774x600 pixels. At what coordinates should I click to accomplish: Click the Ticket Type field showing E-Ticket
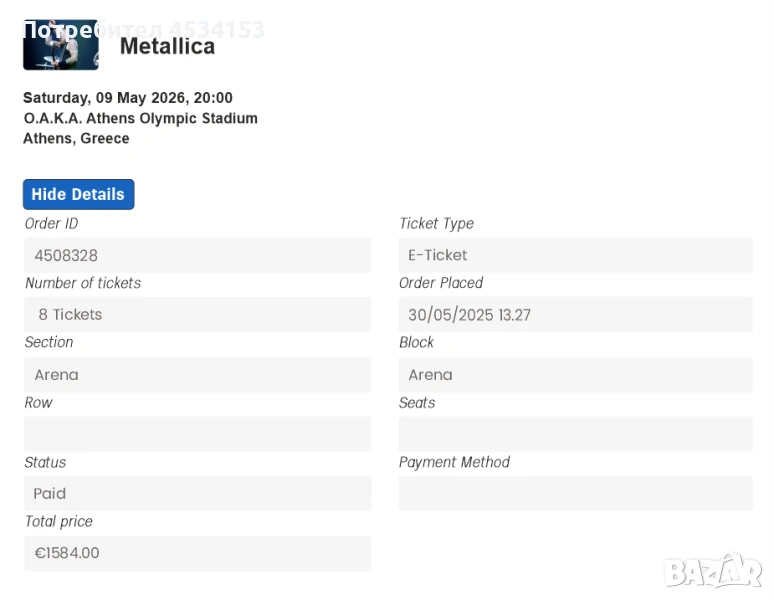point(575,255)
